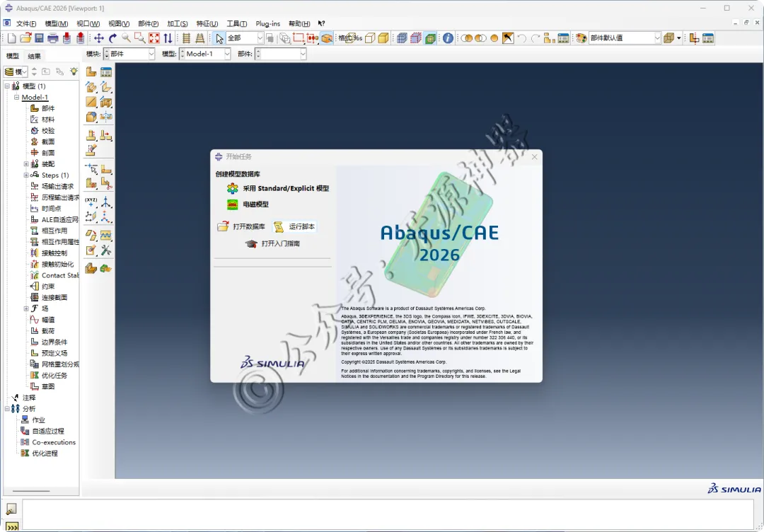
Task: Click the Create Solid Extrude tool
Action: point(91,87)
